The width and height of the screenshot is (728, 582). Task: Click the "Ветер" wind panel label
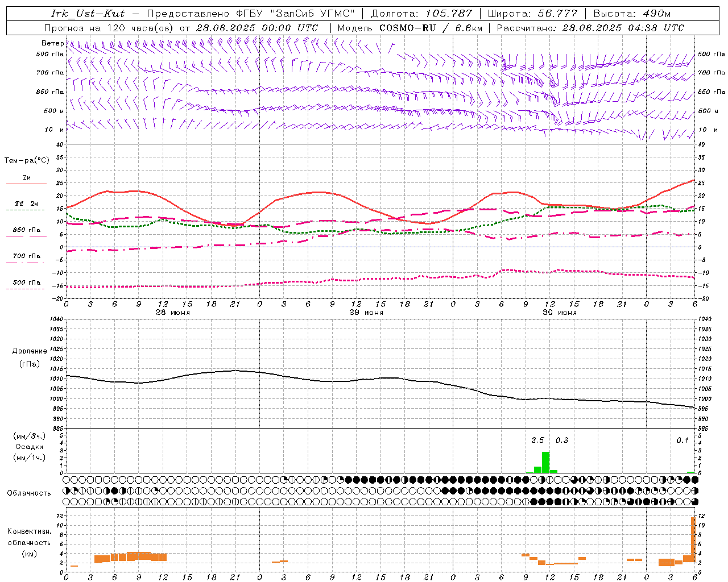pyautogui.click(x=52, y=43)
